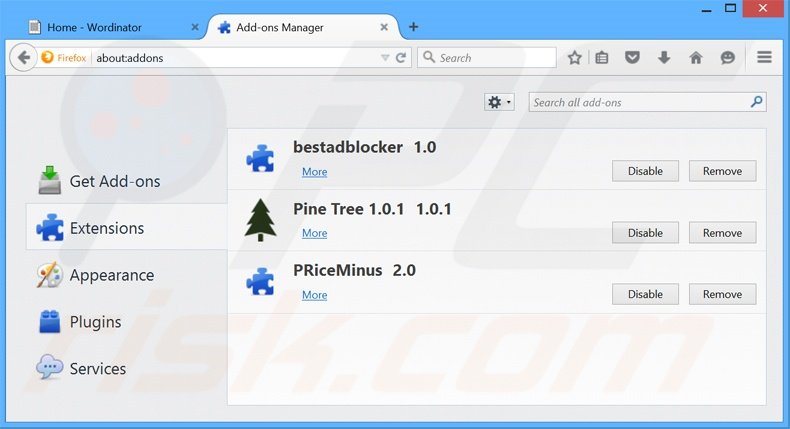790x429 pixels.
Task: Select the Pine Tree 1.0.1 title text
Action: (372, 209)
